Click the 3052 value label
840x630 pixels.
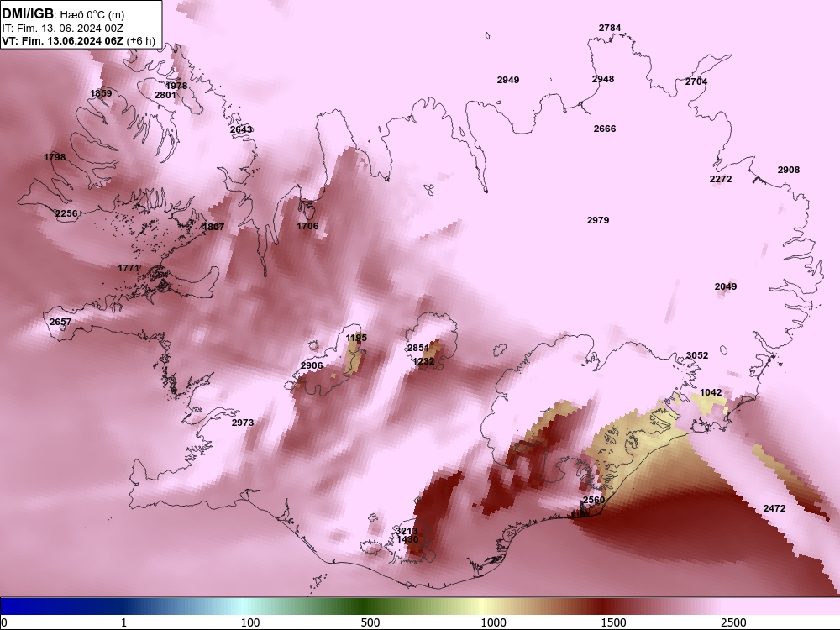(x=697, y=355)
